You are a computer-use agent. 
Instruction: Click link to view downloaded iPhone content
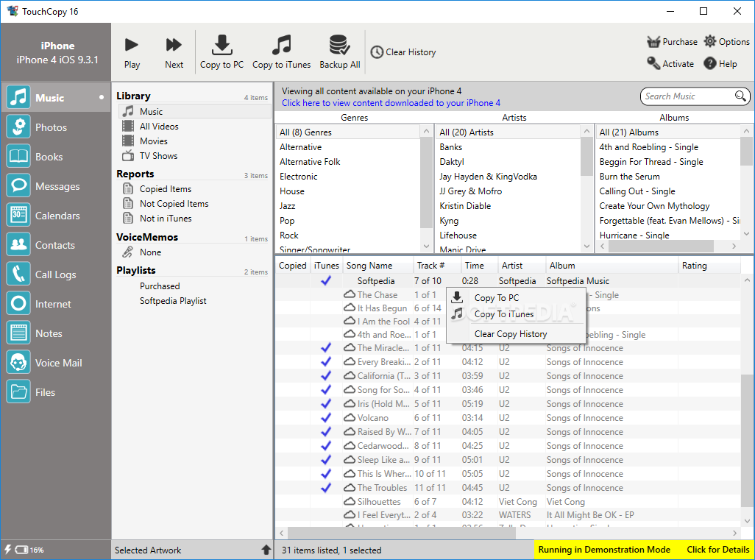coord(391,102)
